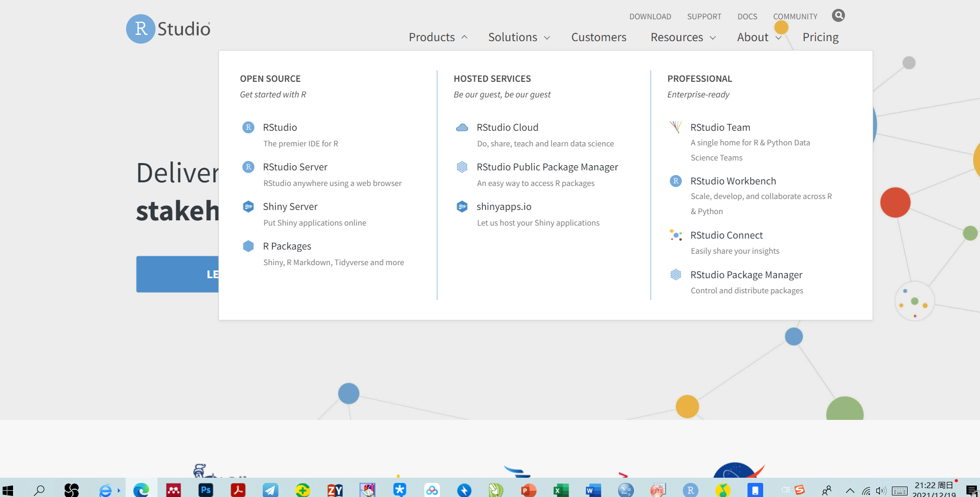Open the RStudio Public Package Manager link
This screenshot has height=497, width=980.
click(x=547, y=167)
